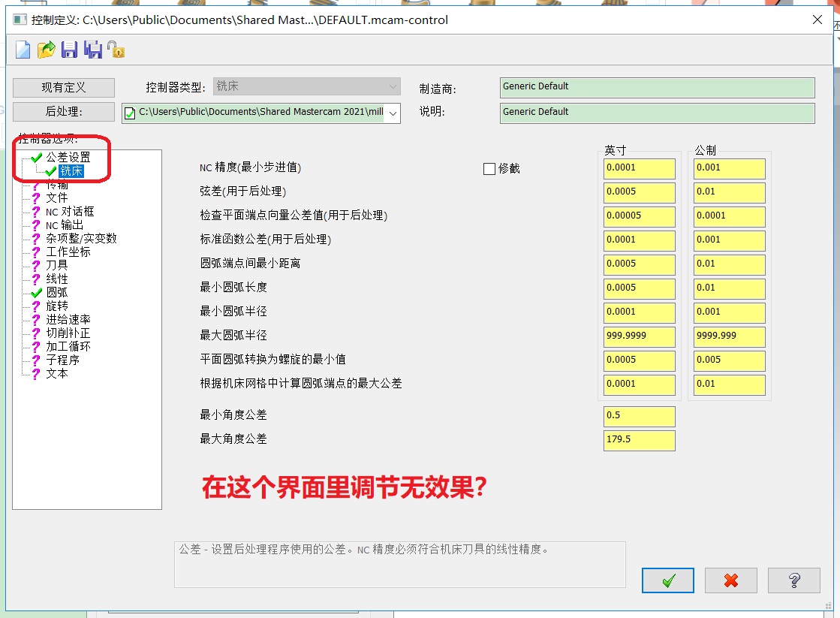Click 圆弧端点间最小距离 inch field
This screenshot has width=840, height=618.
point(639,265)
